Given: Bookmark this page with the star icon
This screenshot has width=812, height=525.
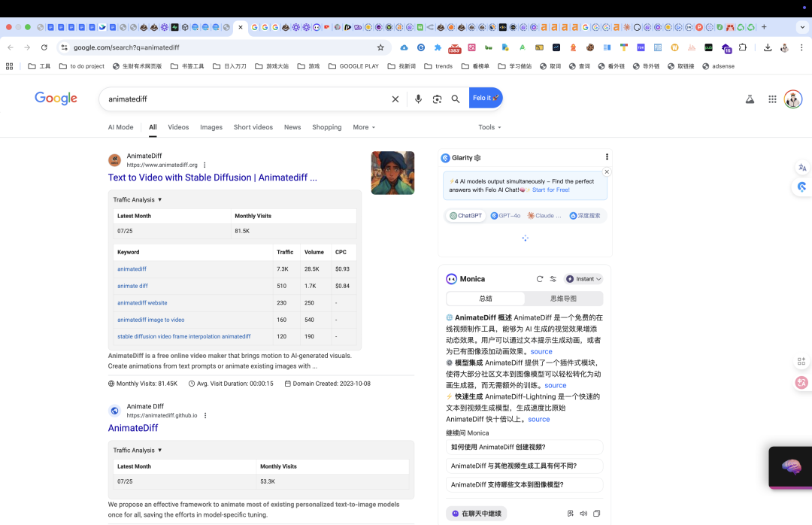Looking at the screenshot, I should point(380,47).
